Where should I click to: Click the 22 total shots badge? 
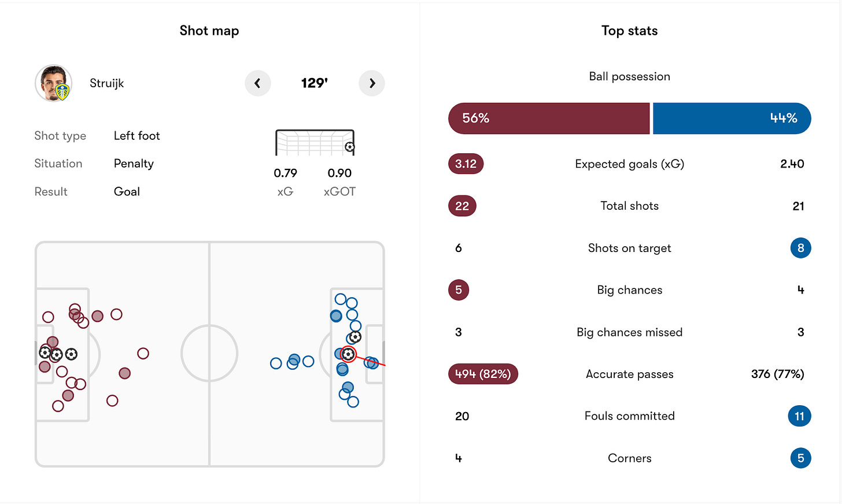(x=462, y=206)
